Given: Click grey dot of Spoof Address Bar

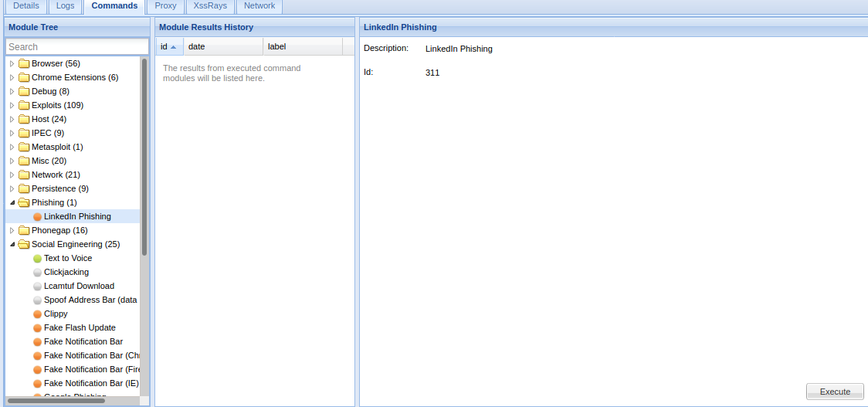Looking at the screenshot, I should 37,300.
